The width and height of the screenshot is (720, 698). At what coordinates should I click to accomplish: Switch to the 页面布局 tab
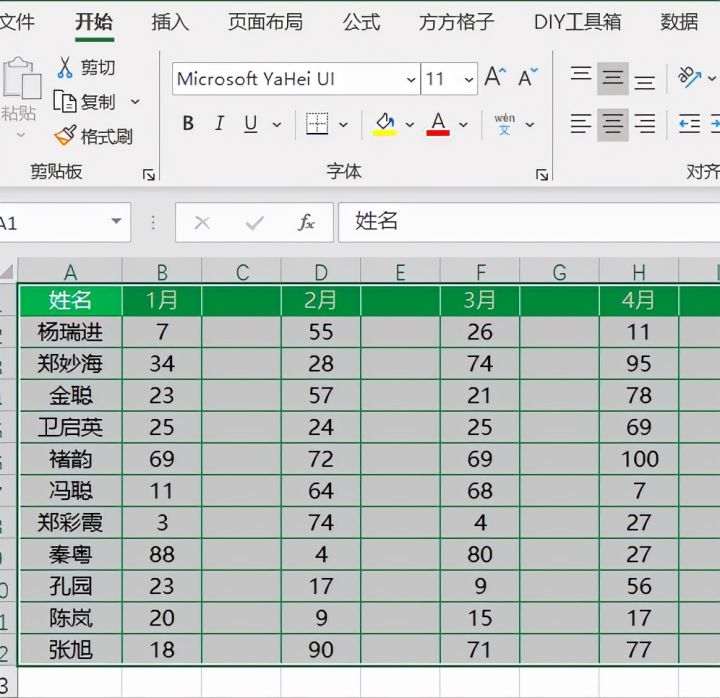point(265,22)
